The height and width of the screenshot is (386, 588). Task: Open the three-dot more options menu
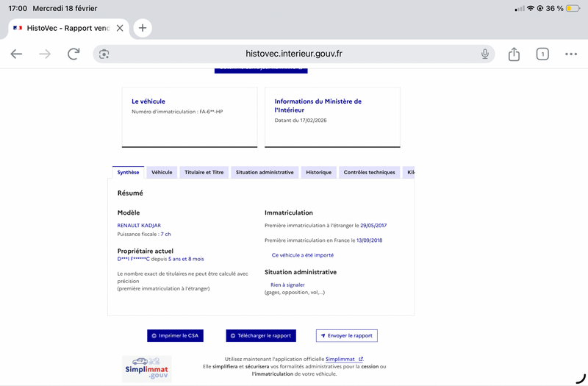click(571, 54)
